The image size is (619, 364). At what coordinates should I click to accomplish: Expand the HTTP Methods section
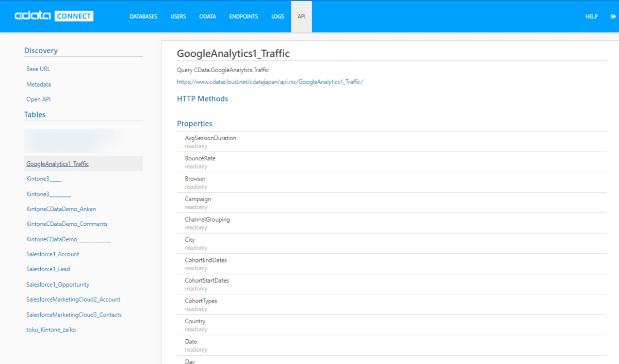(x=202, y=98)
